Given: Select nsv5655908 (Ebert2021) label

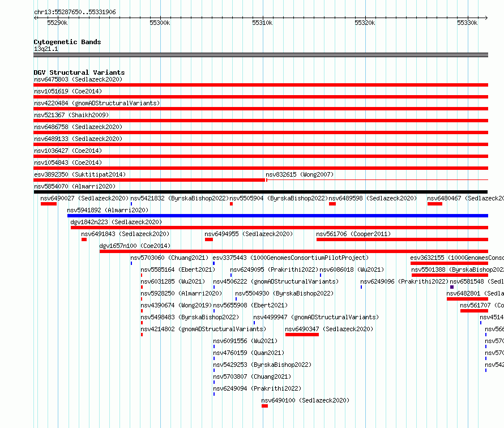Looking at the screenshot, I should 250,305.
